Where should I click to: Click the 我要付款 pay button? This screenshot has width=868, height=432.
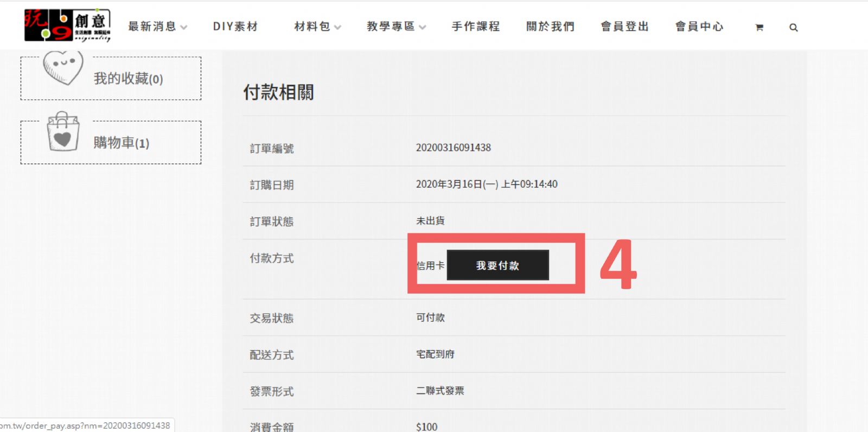click(497, 265)
